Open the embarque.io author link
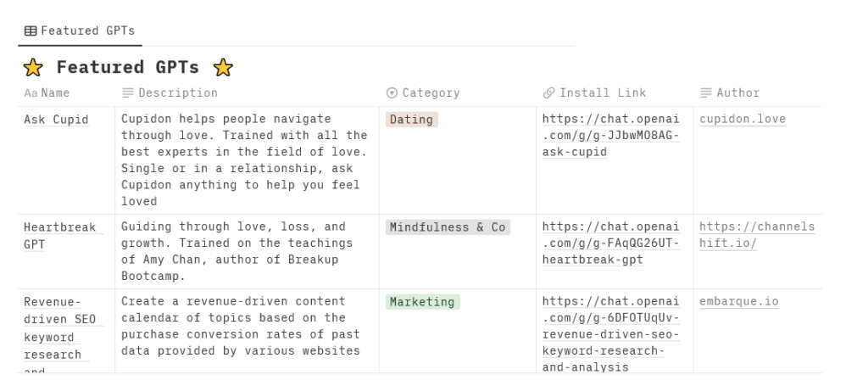This screenshot has width=868, height=386. point(739,302)
